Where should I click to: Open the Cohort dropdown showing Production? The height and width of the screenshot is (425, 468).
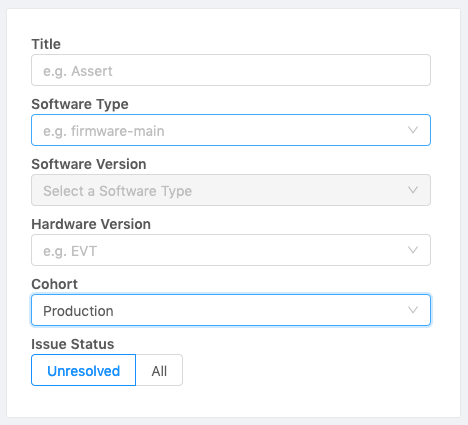pyautogui.click(x=231, y=310)
